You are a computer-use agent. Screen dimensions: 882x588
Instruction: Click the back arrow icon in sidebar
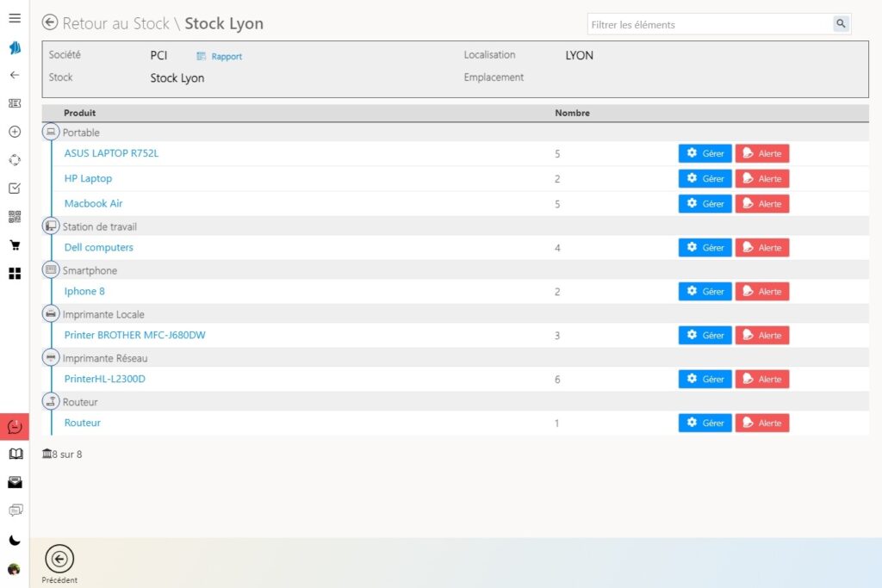coord(15,75)
